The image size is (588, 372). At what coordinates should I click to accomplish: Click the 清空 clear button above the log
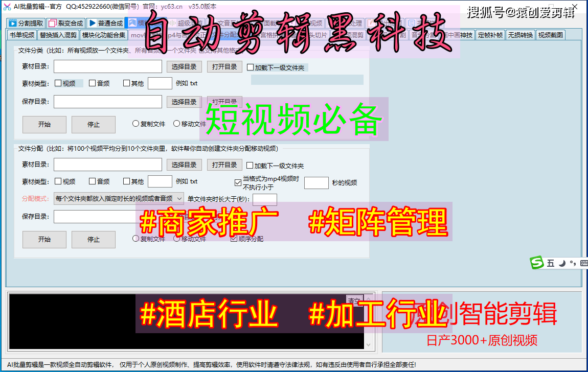pyautogui.click(x=354, y=300)
